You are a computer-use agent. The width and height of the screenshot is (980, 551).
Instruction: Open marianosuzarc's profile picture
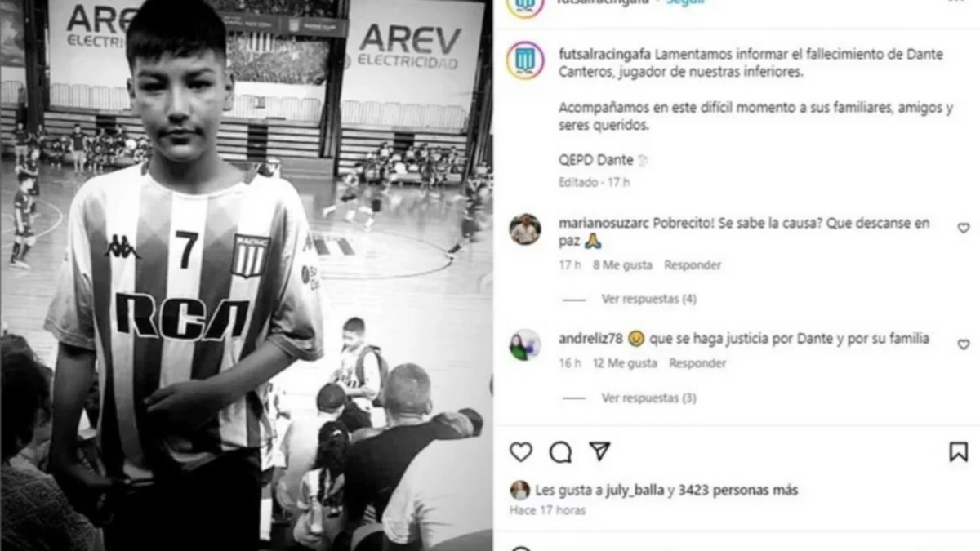pos(525,229)
